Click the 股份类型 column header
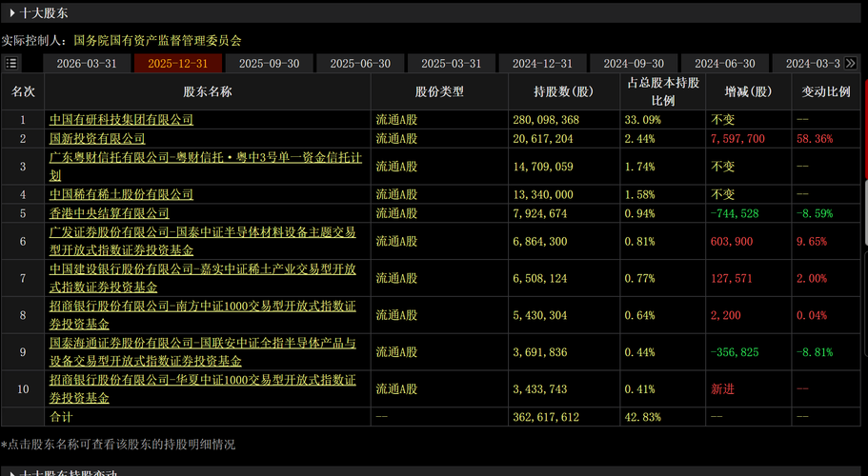This screenshot has width=868, height=476. [x=439, y=91]
